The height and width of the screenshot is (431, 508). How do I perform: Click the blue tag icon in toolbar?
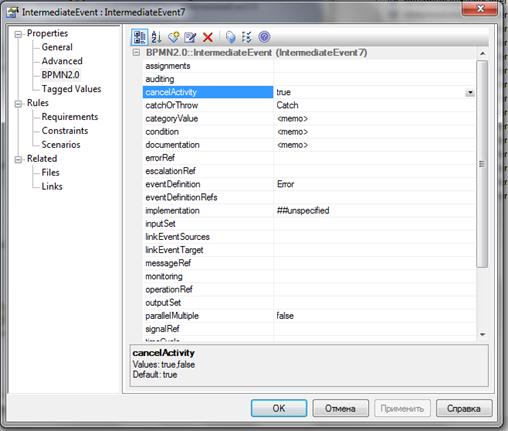(230, 37)
